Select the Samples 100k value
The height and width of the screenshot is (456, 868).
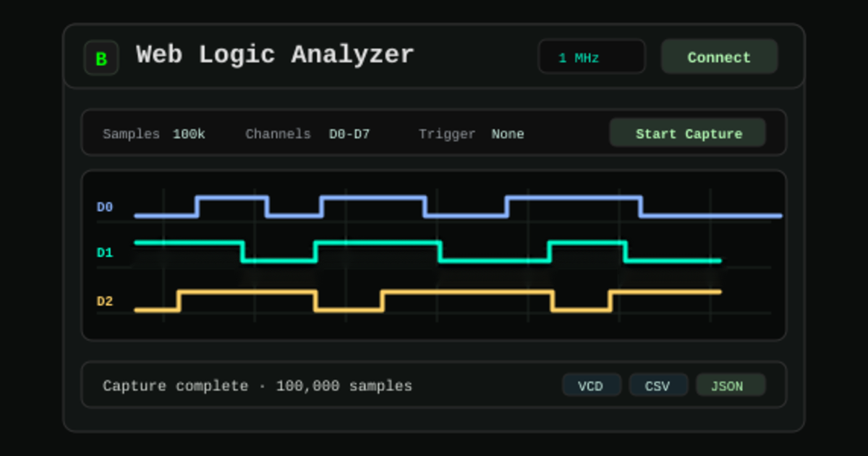coord(189,134)
